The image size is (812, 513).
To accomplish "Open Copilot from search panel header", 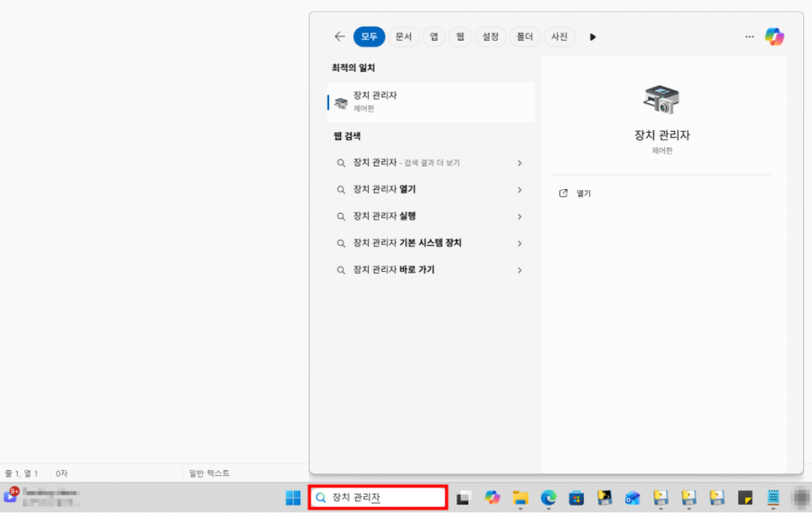I will 774,37.
